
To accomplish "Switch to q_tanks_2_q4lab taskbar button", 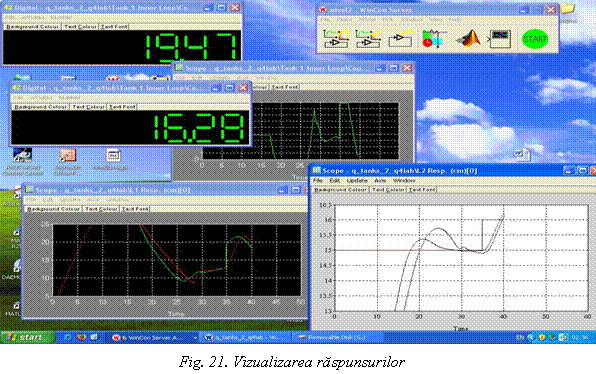I will (246, 337).
